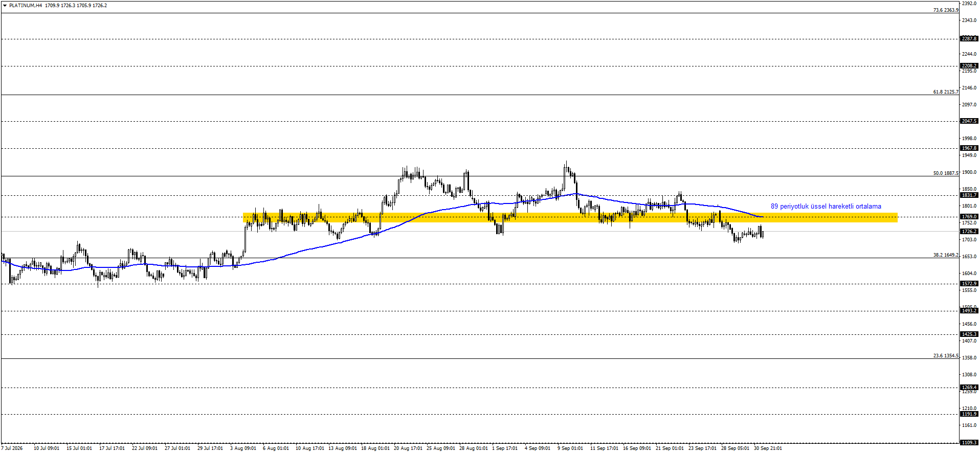Screen dimensions: 980x454
Task: Click the '30 Sep 21:01' time axis label
Action: [768, 448]
